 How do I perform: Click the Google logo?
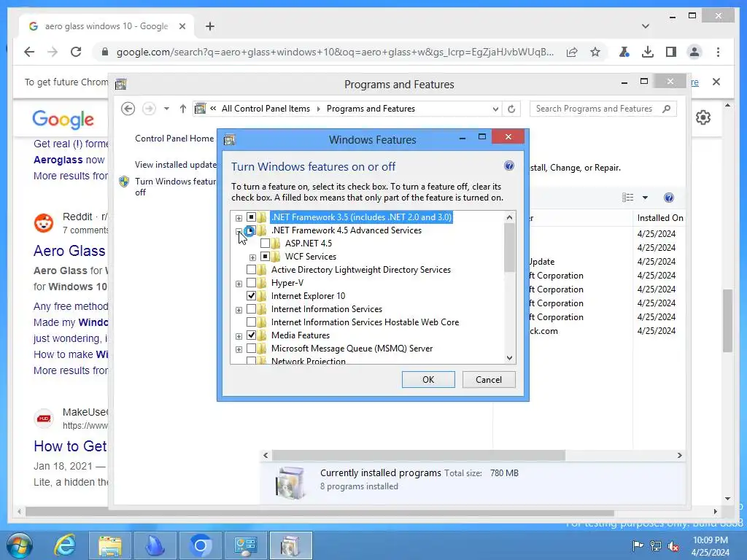pos(63,119)
